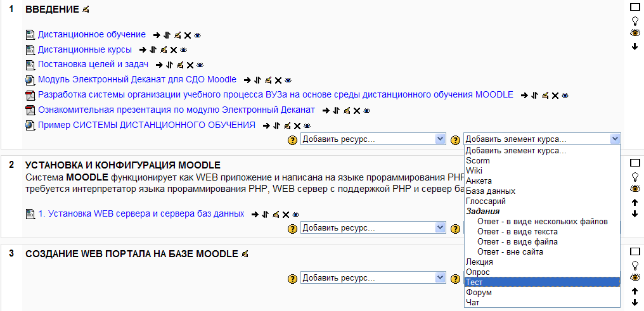Edit the Постановка целей и задач resource
The width and height of the screenshot is (644, 311).
(180, 65)
